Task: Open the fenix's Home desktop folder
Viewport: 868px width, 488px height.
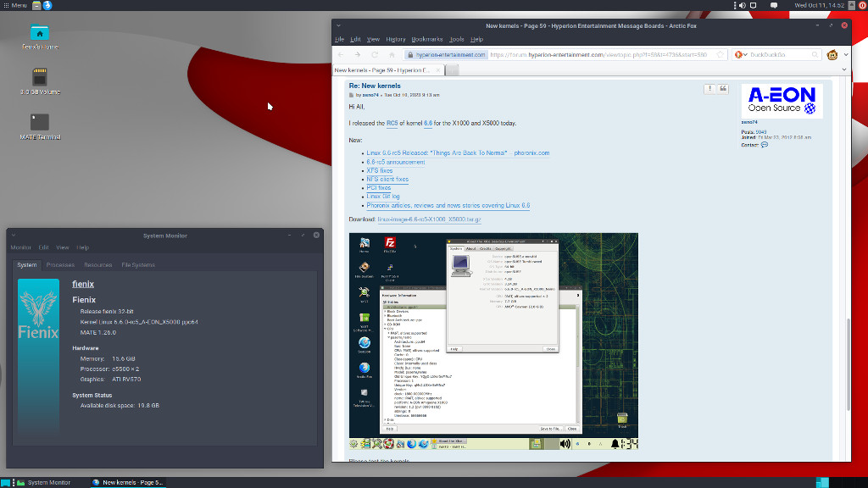Action: click(39, 37)
